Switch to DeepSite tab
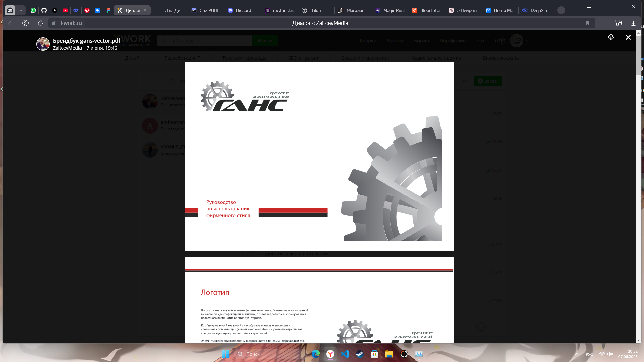Viewport: 644px width, 362px height. tap(537, 10)
